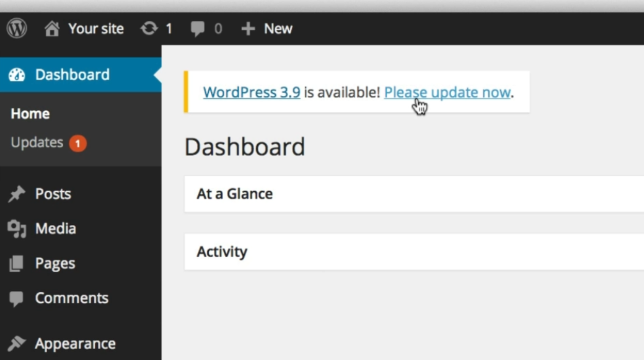Open the Appearance menu label
This screenshot has height=360, width=644.
[75, 343]
